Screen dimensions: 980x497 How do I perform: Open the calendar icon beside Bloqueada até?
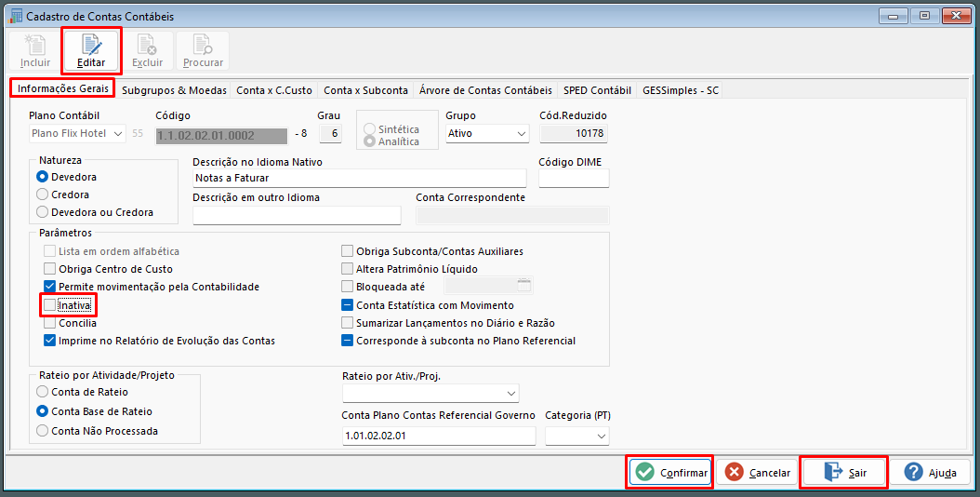523,286
